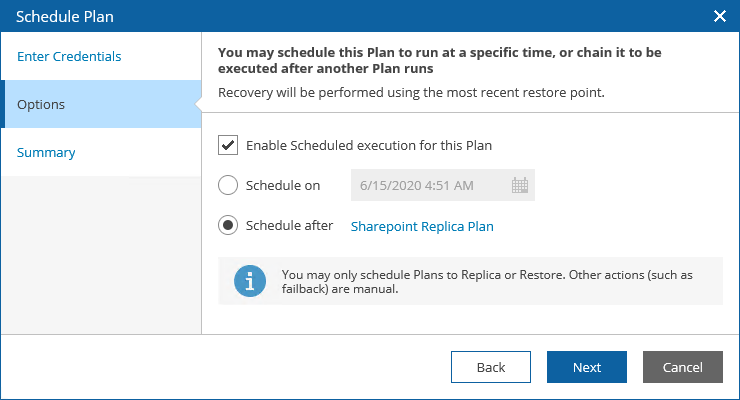Click the schedule date and time field
The height and width of the screenshot is (400, 740).
pos(426,185)
